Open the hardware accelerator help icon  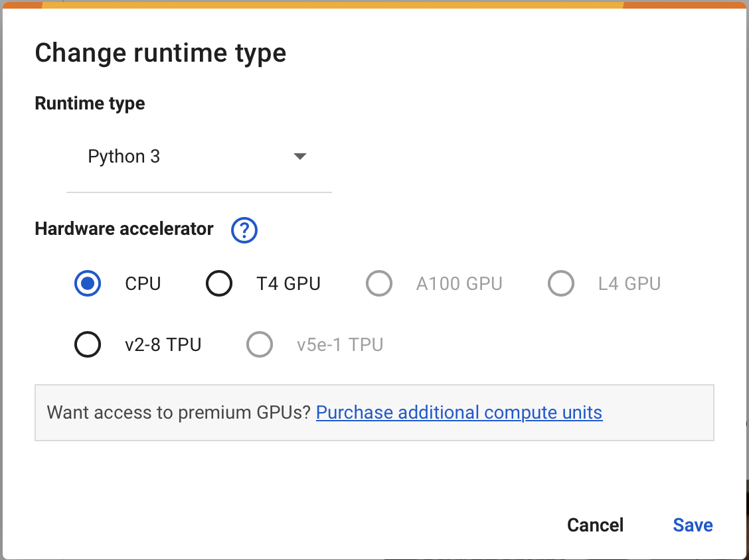(244, 230)
